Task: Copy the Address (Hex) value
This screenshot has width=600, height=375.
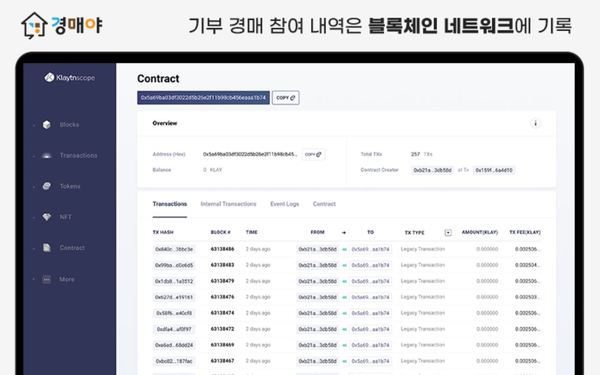Action: (313, 154)
